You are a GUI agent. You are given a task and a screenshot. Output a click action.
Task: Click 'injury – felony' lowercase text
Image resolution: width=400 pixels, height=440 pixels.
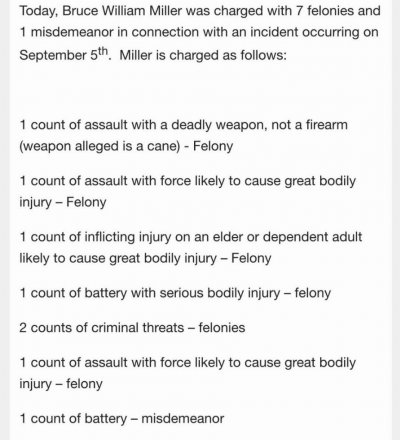pos(61,384)
